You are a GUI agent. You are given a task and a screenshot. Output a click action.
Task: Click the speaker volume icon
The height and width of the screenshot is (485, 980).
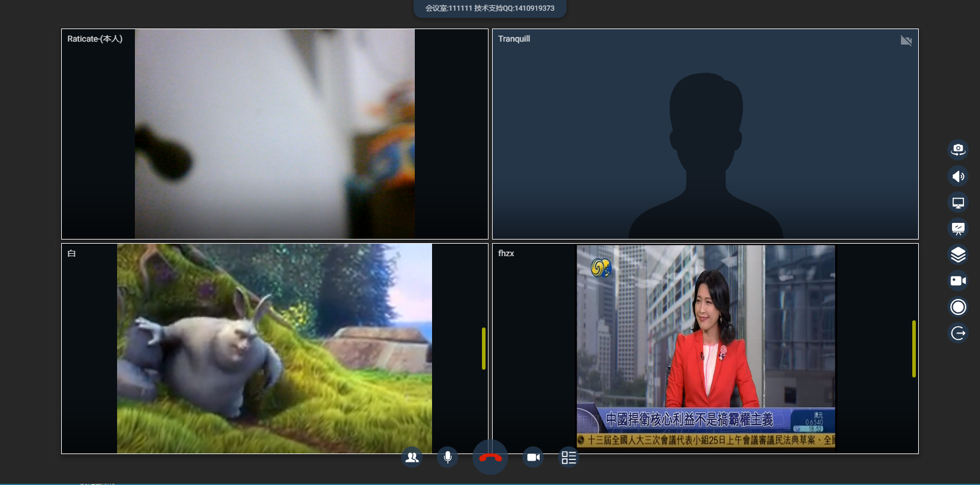tap(957, 176)
